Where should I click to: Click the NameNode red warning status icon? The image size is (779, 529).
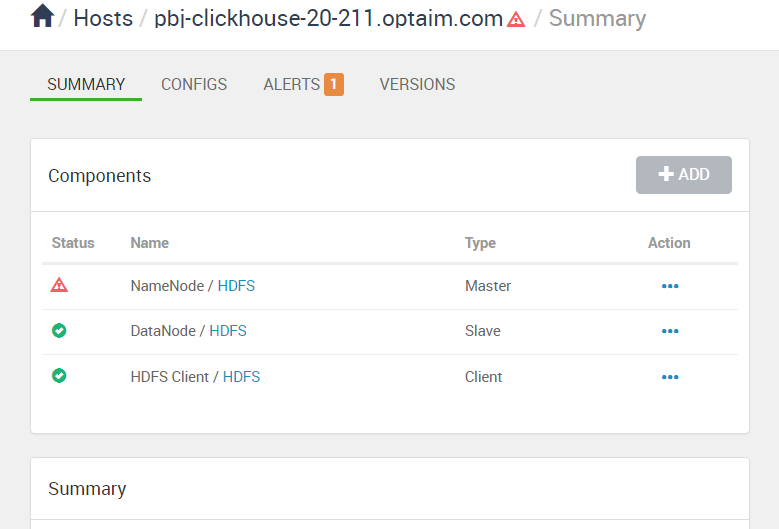point(59,285)
